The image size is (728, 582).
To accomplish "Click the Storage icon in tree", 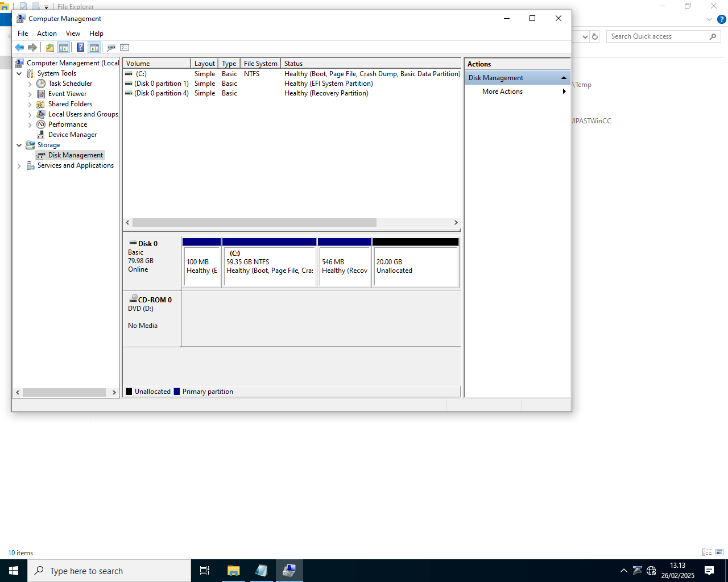I will pyautogui.click(x=30, y=145).
